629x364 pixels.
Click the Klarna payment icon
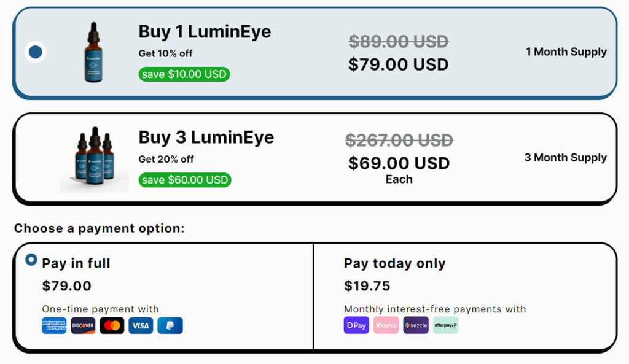point(386,325)
